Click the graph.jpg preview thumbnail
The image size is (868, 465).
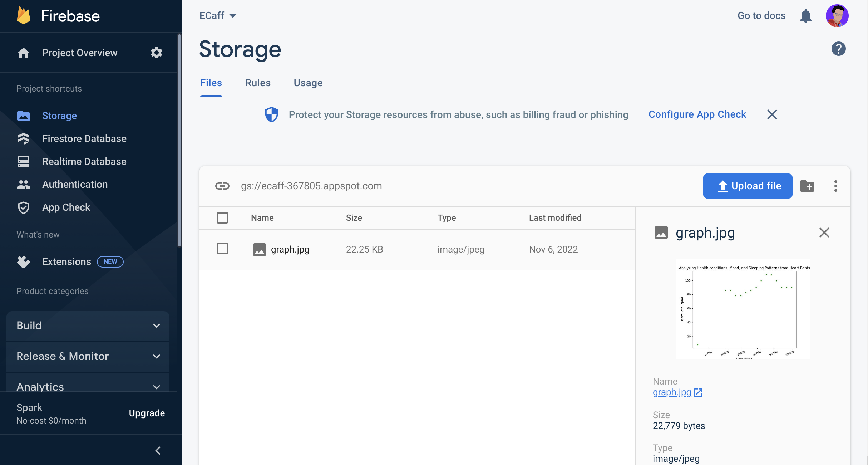pyautogui.click(x=743, y=309)
